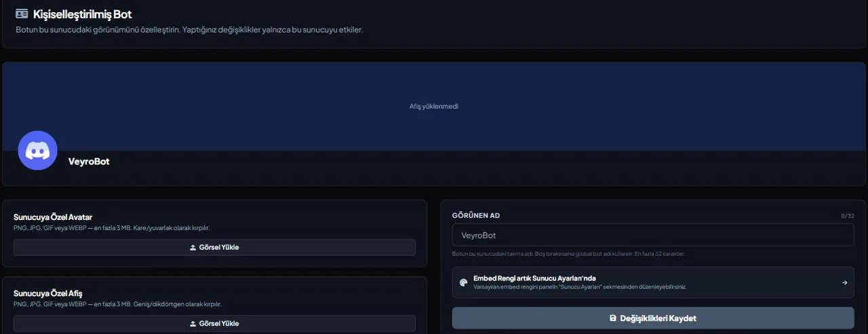Focus the Görünen Ad input field
The image size is (868, 334).
(x=653, y=236)
